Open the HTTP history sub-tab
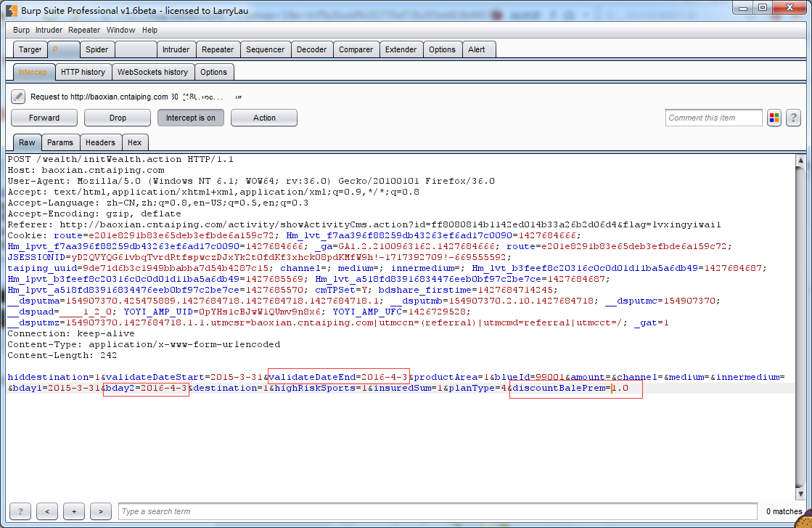 click(83, 72)
